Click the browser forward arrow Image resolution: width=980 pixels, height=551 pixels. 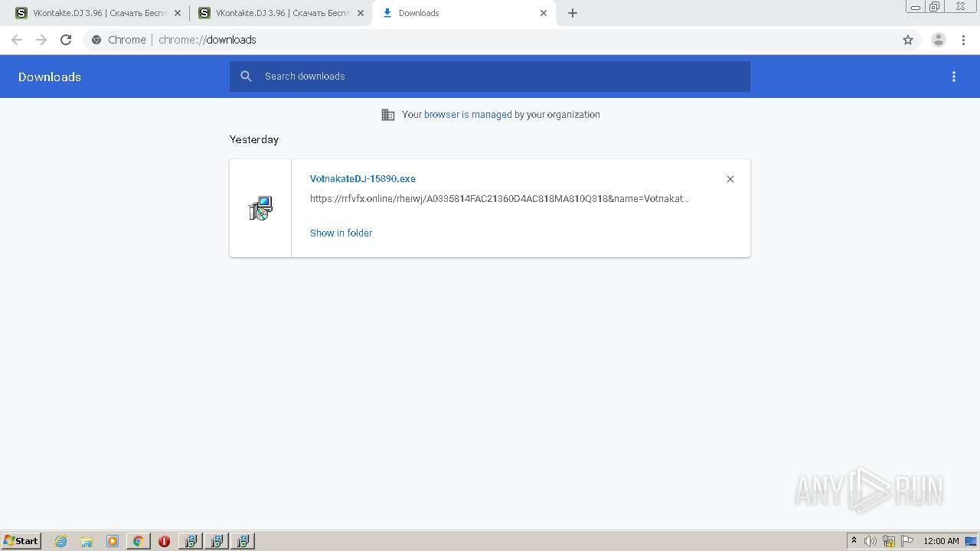41,40
